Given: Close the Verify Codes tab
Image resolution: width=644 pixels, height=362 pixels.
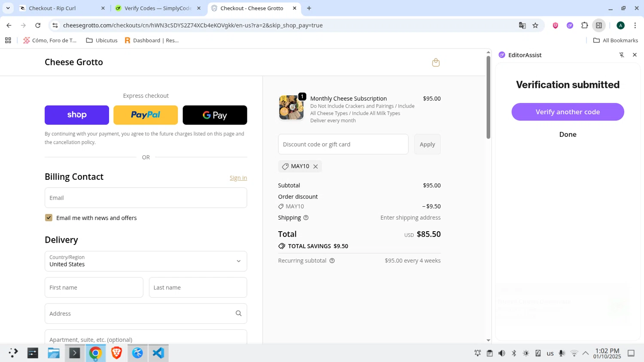Looking at the screenshot, I should click(199, 8).
